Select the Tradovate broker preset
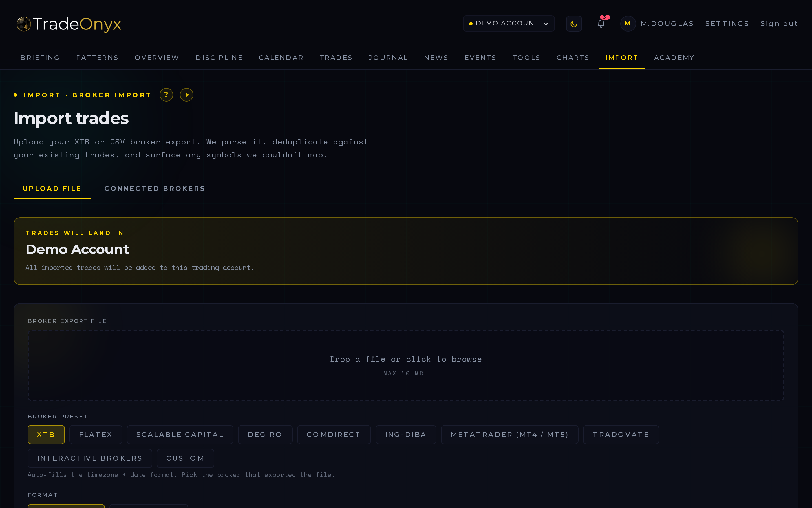 click(621, 434)
